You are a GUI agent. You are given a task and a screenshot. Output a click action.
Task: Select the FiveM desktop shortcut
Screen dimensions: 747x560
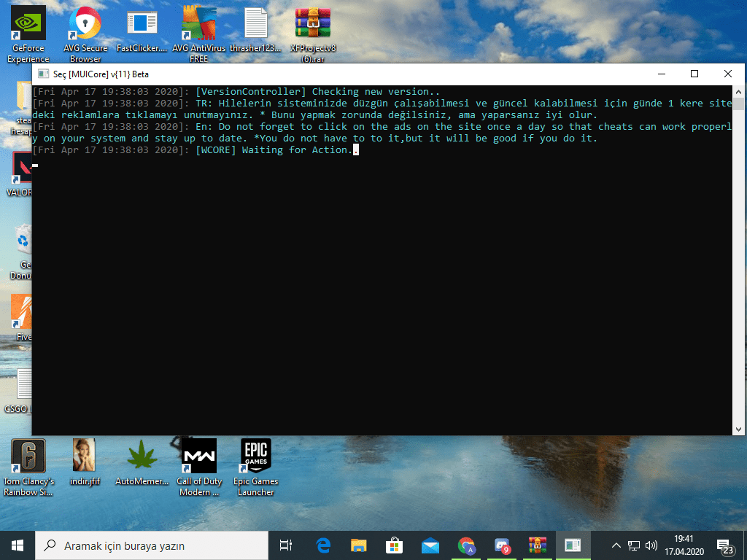[x=22, y=318]
